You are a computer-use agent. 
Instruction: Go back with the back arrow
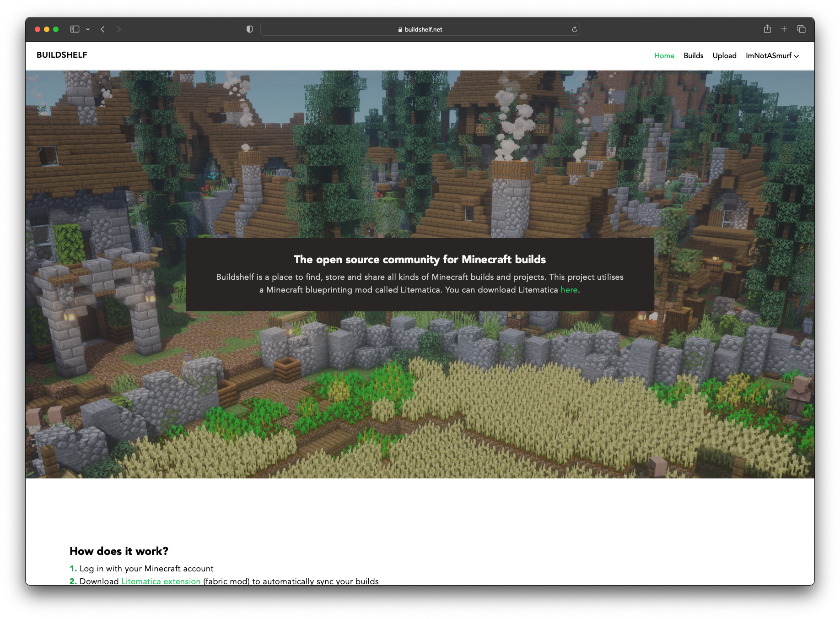[x=103, y=29]
